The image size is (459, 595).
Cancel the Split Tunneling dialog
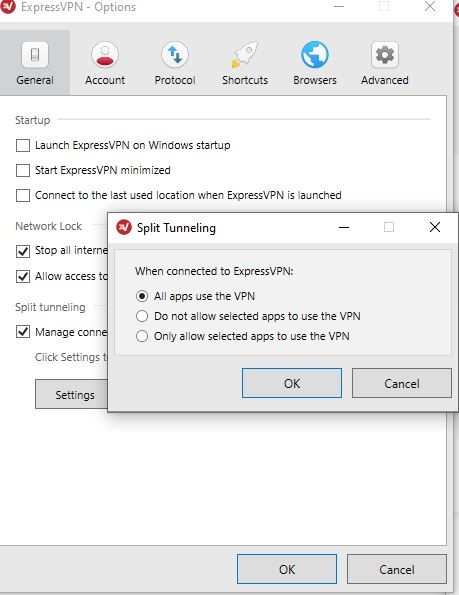(402, 383)
